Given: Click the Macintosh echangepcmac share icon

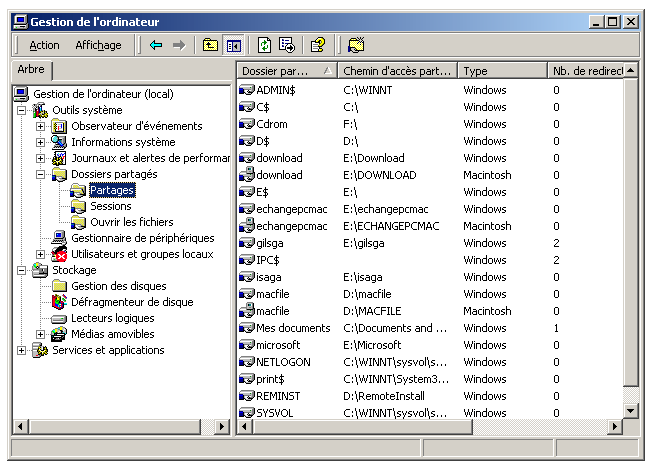Looking at the screenshot, I should click(x=247, y=225).
